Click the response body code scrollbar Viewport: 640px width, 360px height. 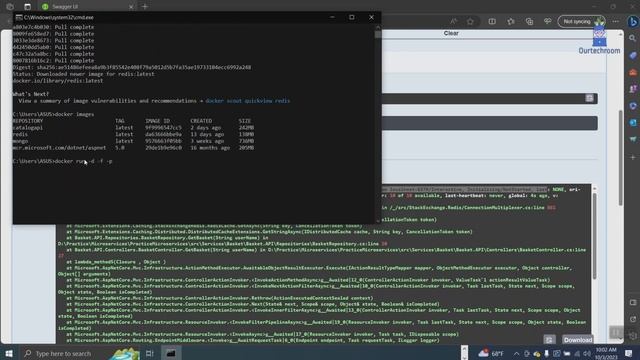(x=594, y=236)
